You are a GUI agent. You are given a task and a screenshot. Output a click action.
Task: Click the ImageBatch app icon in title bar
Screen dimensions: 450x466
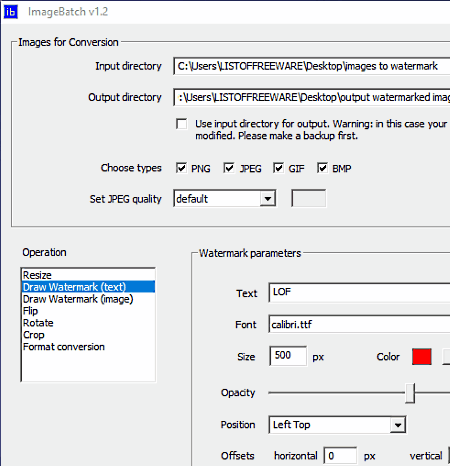pyautogui.click(x=10, y=12)
